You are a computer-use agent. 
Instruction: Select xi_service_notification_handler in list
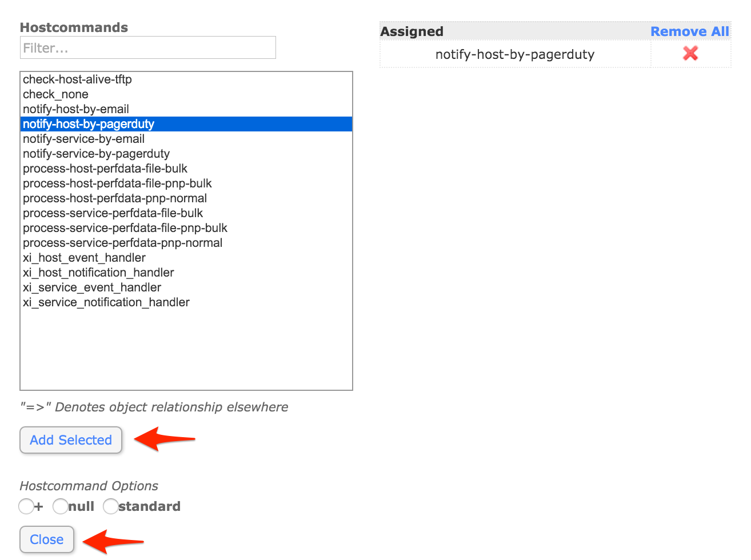point(106,302)
